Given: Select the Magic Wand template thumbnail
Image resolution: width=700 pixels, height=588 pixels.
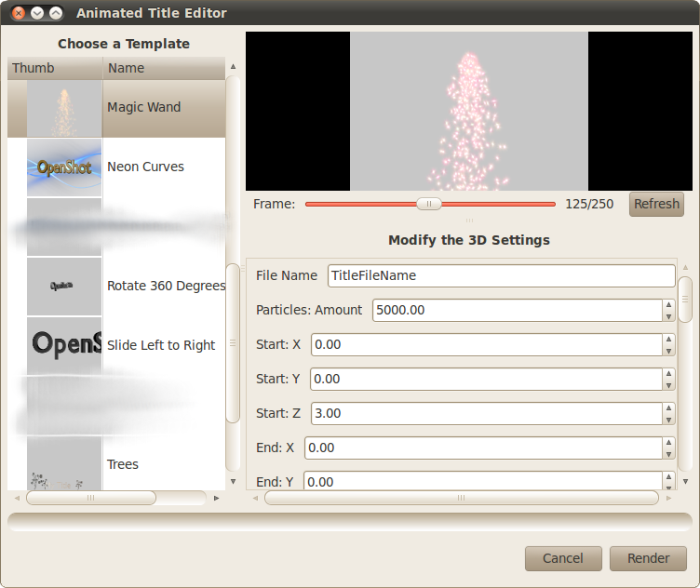Looking at the screenshot, I should click(64, 109).
